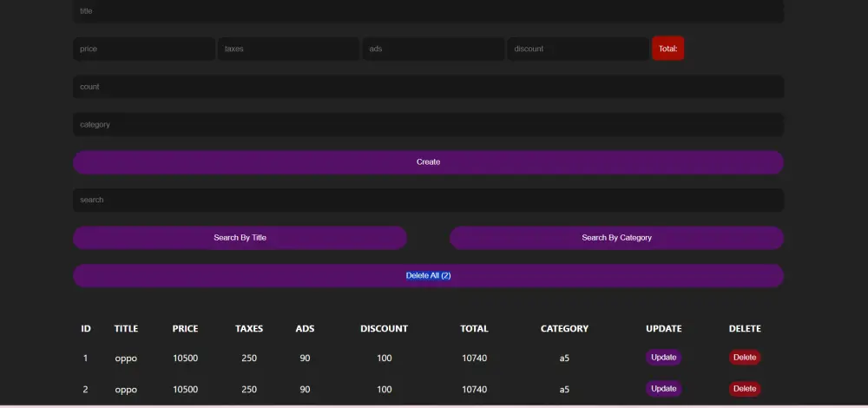
Task: Click the UPDATE column header
Action: coord(664,329)
